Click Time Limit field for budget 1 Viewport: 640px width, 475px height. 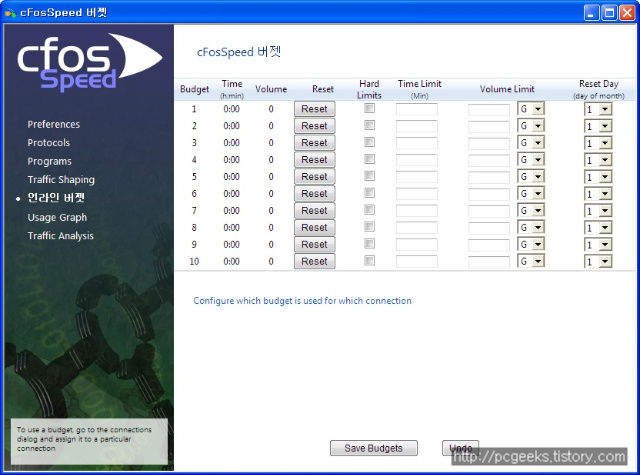click(417, 109)
